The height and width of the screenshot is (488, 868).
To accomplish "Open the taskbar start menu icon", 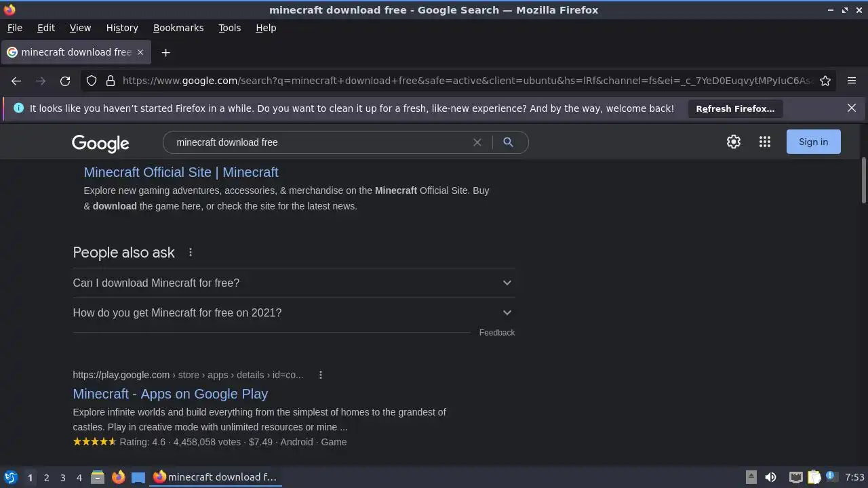I will pos(10,477).
